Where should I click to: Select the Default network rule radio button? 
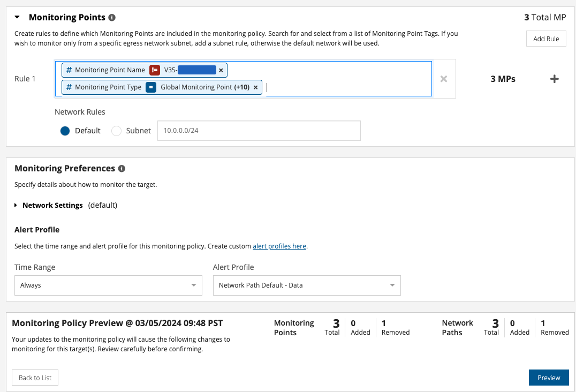point(65,131)
